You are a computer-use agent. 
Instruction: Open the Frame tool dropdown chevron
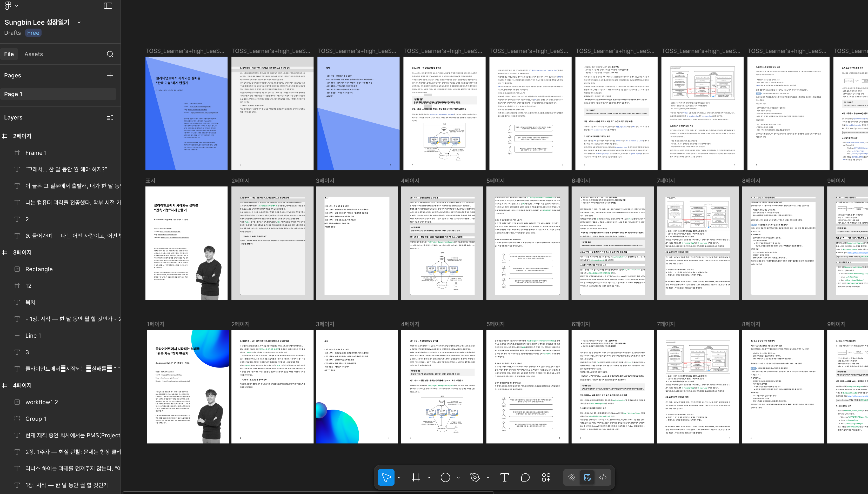(x=428, y=477)
